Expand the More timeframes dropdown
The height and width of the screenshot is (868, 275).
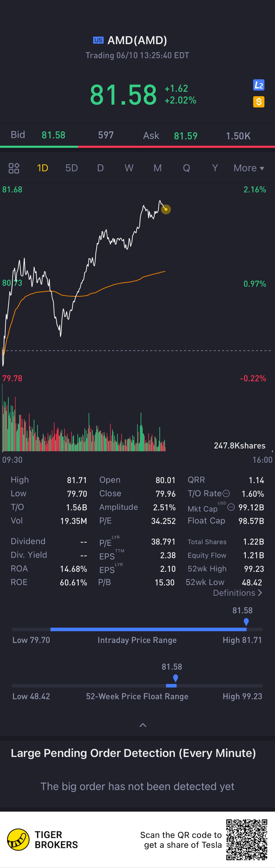coord(249,168)
